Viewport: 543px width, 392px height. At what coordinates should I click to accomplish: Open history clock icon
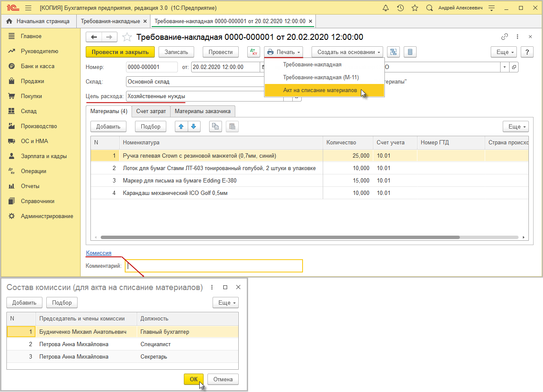pos(400,8)
